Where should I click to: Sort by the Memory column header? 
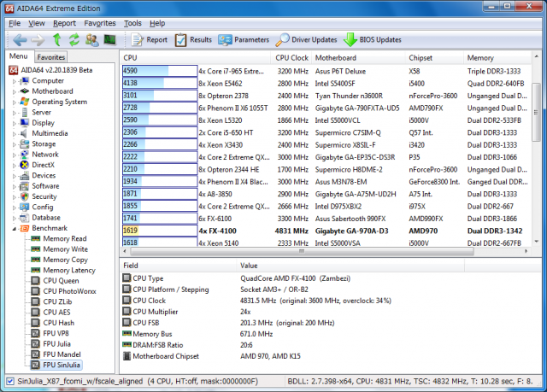pyautogui.click(x=497, y=58)
